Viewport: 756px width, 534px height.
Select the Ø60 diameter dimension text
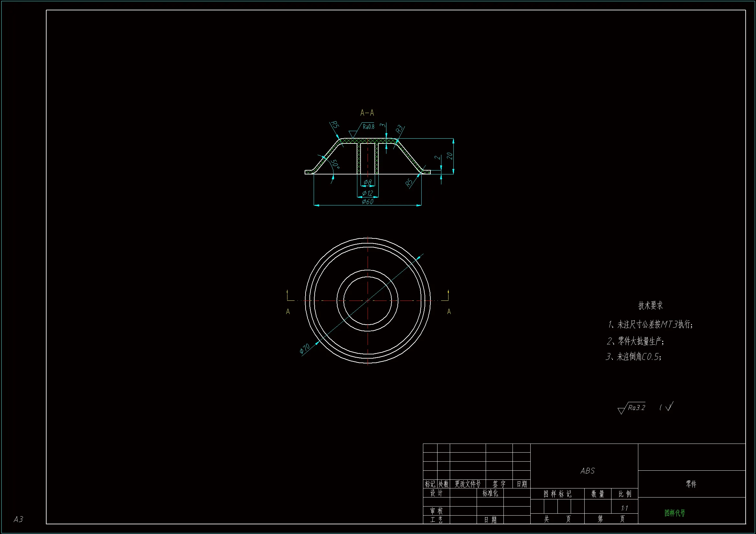367,202
